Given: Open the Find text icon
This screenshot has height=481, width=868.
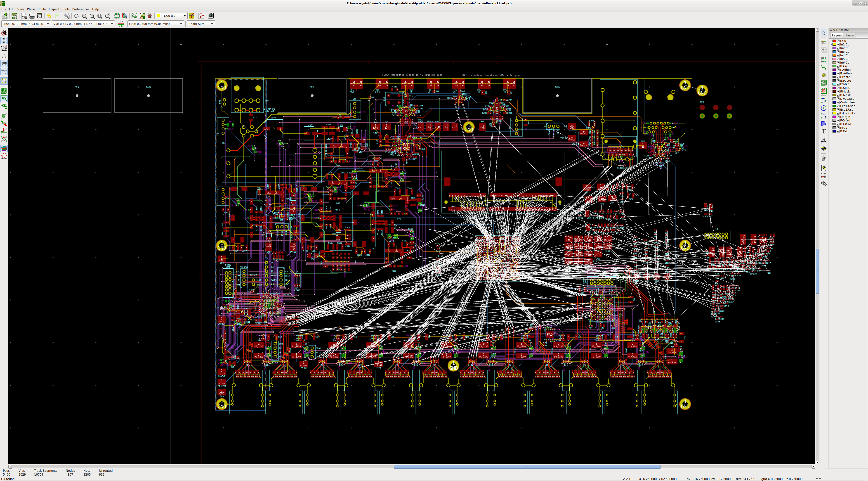Looking at the screenshot, I should pos(67,16).
